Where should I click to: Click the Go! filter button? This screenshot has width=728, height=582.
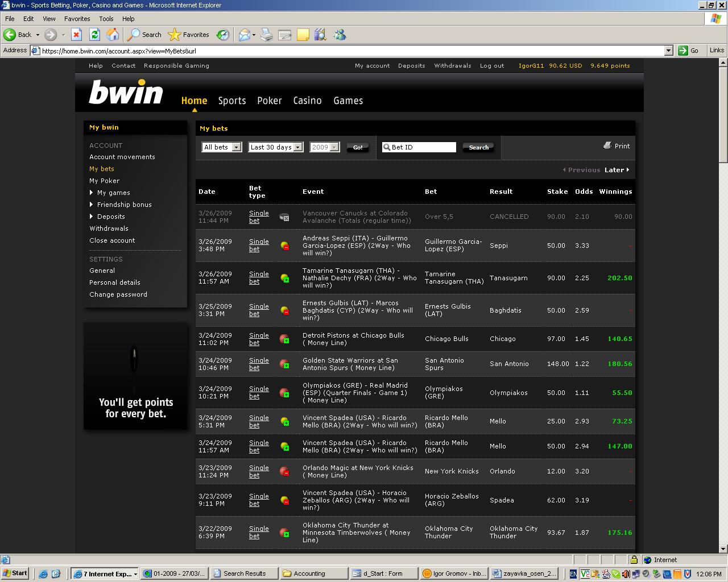[358, 147]
